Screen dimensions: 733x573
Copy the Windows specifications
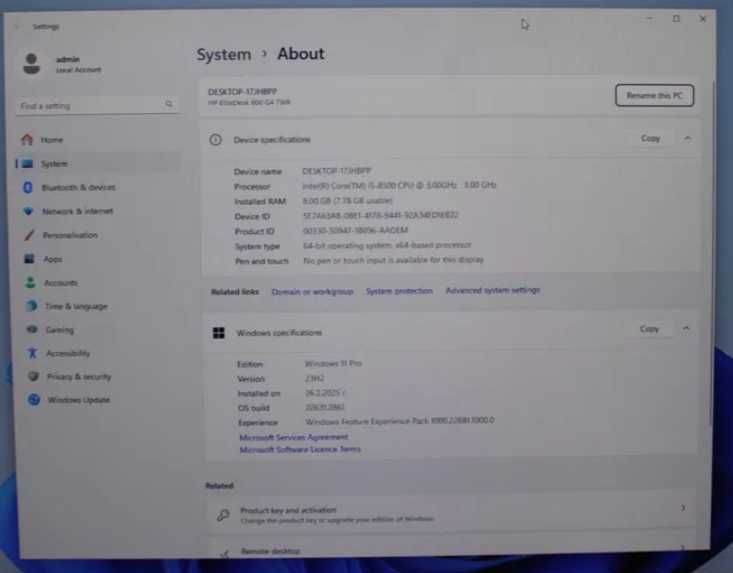[649, 329]
